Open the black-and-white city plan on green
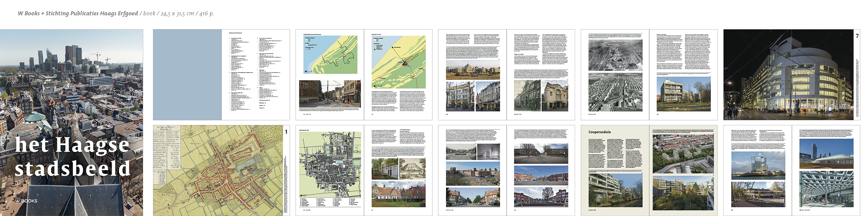 coord(330,165)
